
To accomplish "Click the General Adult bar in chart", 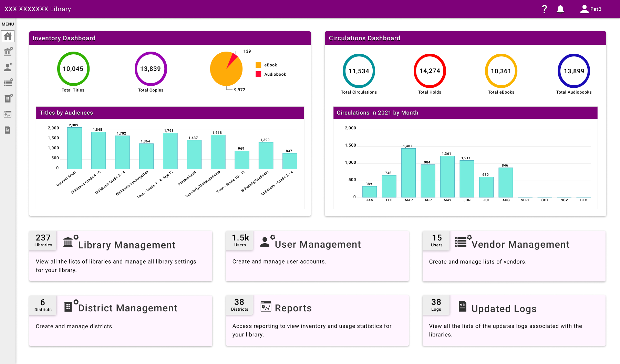I will click(x=74, y=148).
